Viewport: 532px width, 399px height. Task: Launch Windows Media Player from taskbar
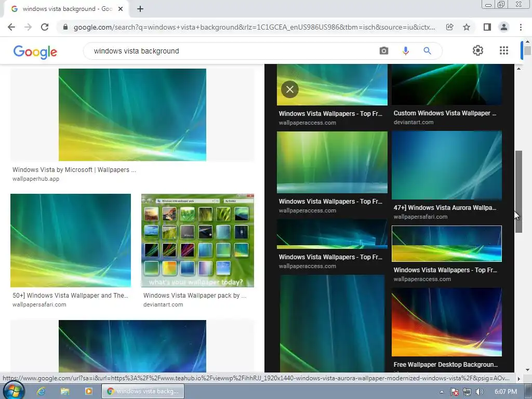[x=88, y=391]
